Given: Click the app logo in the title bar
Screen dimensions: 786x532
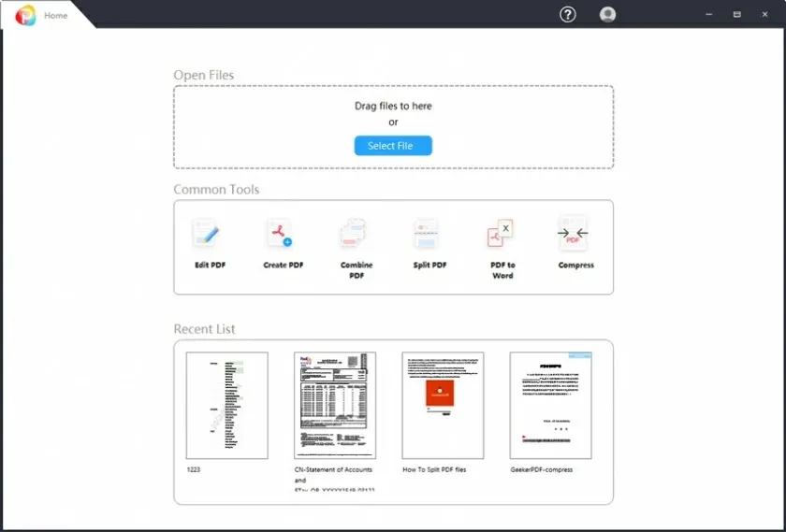Looking at the screenshot, I should point(25,16).
